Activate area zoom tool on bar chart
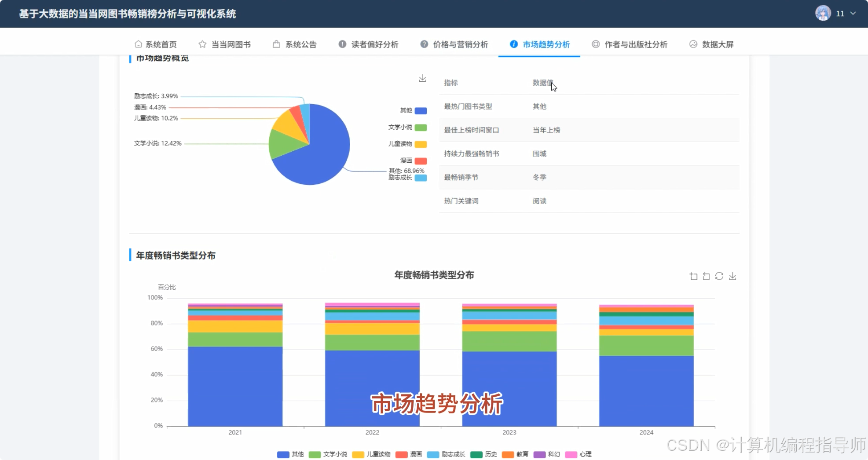 point(694,276)
